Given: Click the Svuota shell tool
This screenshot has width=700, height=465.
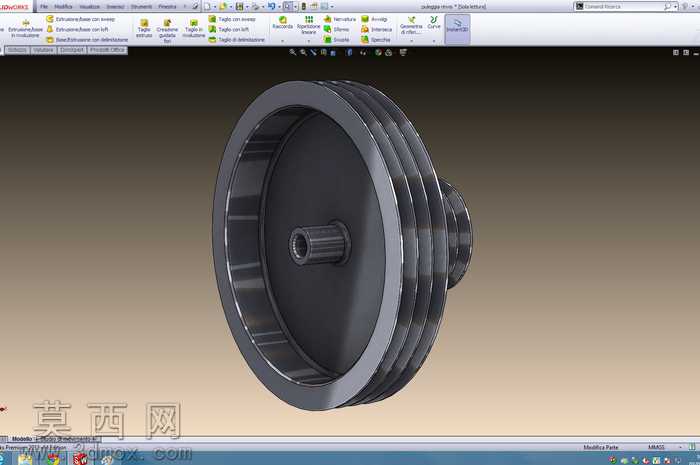Looking at the screenshot, I should coord(337,40).
